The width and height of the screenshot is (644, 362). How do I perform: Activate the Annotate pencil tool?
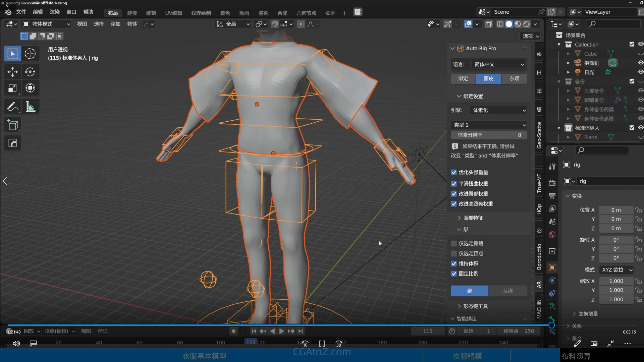coord(12,107)
